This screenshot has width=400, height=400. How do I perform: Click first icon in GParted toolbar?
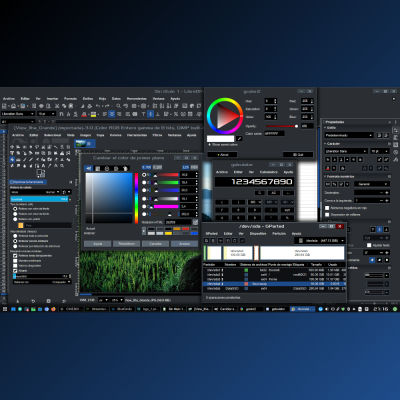point(207,240)
